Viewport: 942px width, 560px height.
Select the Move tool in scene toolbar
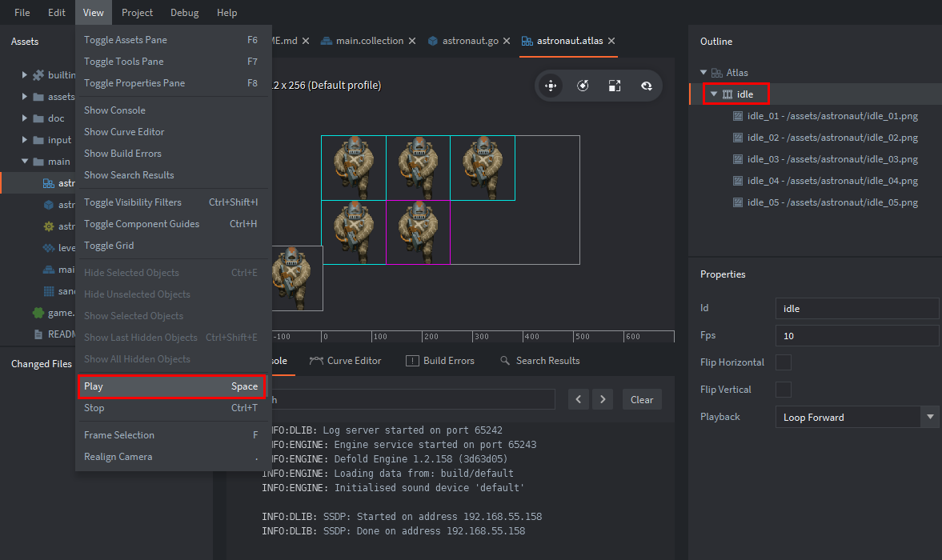551,86
